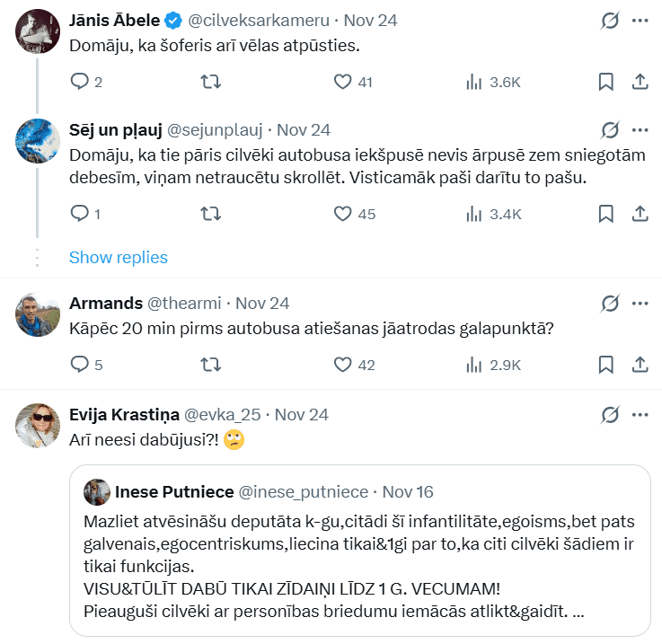Bookmark Jānis Ābele's tweet
662x644 pixels.
click(606, 82)
